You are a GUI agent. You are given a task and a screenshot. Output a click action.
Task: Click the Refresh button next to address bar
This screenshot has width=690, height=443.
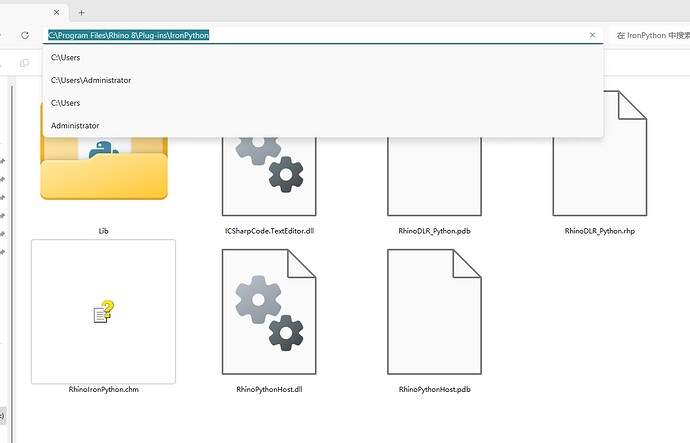point(25,35)
